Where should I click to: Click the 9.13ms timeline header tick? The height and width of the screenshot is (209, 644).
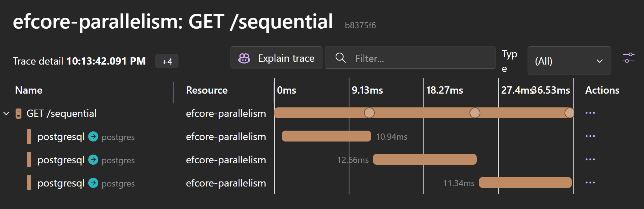(x=367, y=90)
